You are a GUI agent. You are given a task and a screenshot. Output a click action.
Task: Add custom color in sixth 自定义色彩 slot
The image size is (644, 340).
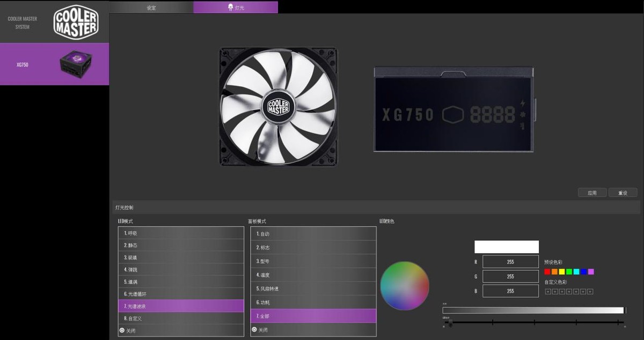[583, 292]
